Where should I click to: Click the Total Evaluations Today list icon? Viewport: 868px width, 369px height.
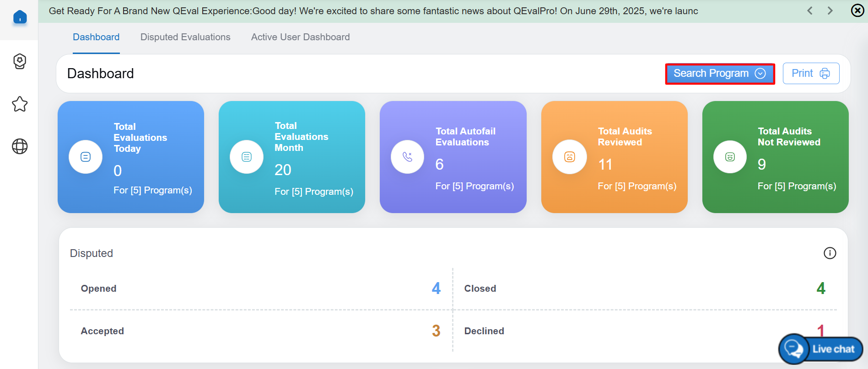point(86,157)
